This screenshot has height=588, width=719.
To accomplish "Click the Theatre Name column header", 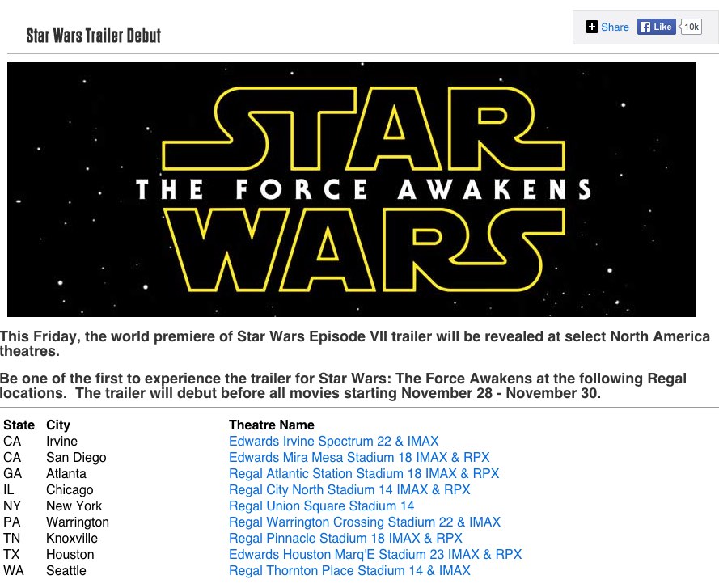I will 272,425.
